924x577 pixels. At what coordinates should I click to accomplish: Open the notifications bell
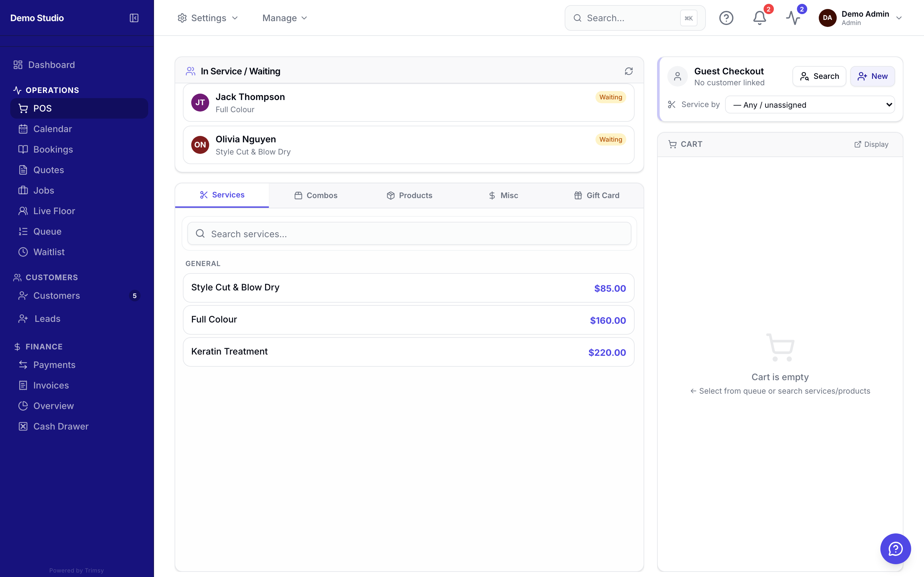tap(759, 18)
